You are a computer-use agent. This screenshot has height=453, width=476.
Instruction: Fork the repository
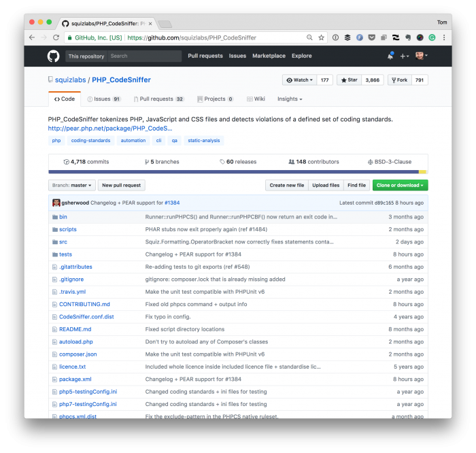point(400,80)
